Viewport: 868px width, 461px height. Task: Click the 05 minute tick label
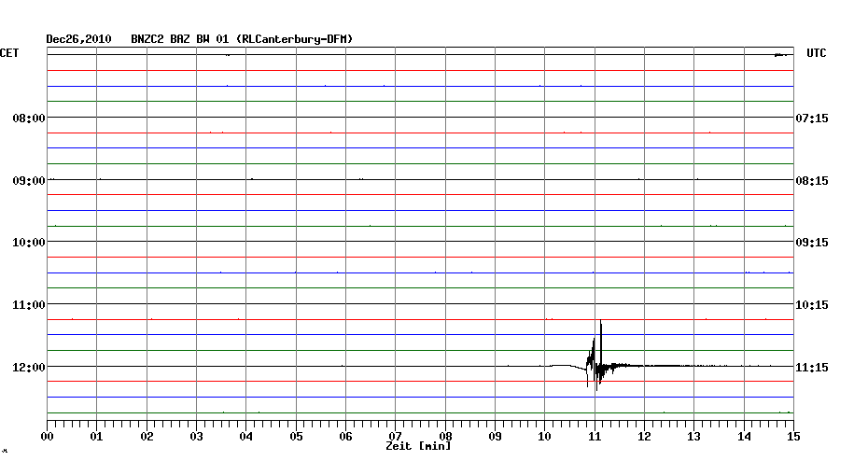point(296,436)
